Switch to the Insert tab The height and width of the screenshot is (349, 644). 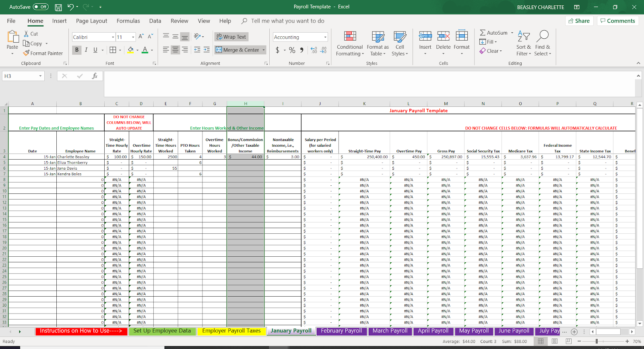click(x=59, y=21)
